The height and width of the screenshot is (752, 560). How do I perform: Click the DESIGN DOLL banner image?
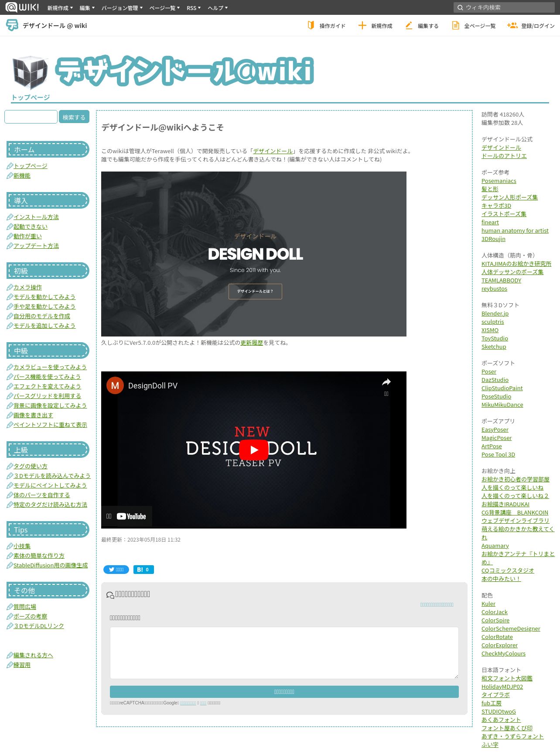click(254, 254)
